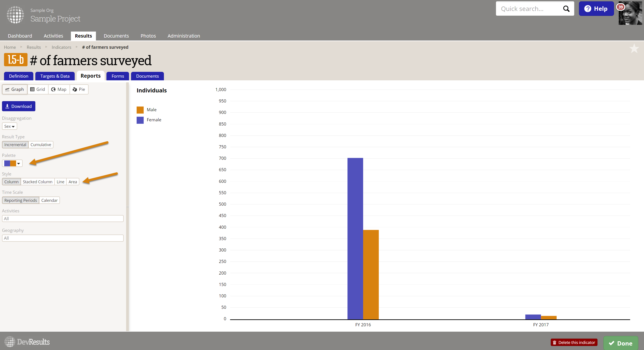Click the Download button
The image size is (644, 350).
19,106
